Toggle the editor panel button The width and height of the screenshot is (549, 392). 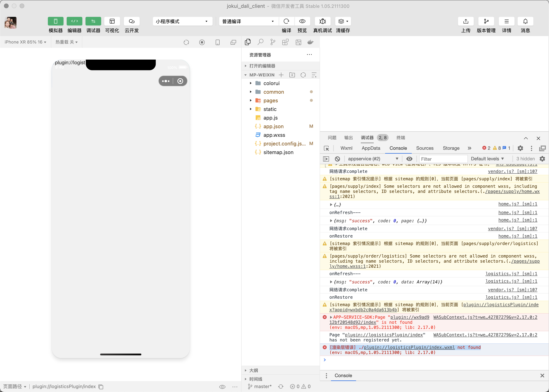(74, 21)
